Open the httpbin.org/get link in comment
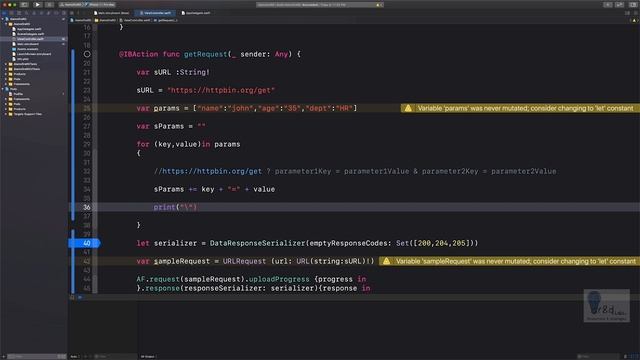The height and width of the screenshot is (360, 640). tap(212, 171)
